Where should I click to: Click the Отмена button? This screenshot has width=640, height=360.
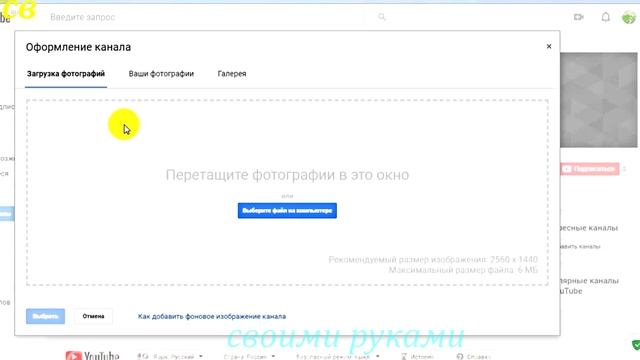93,316
